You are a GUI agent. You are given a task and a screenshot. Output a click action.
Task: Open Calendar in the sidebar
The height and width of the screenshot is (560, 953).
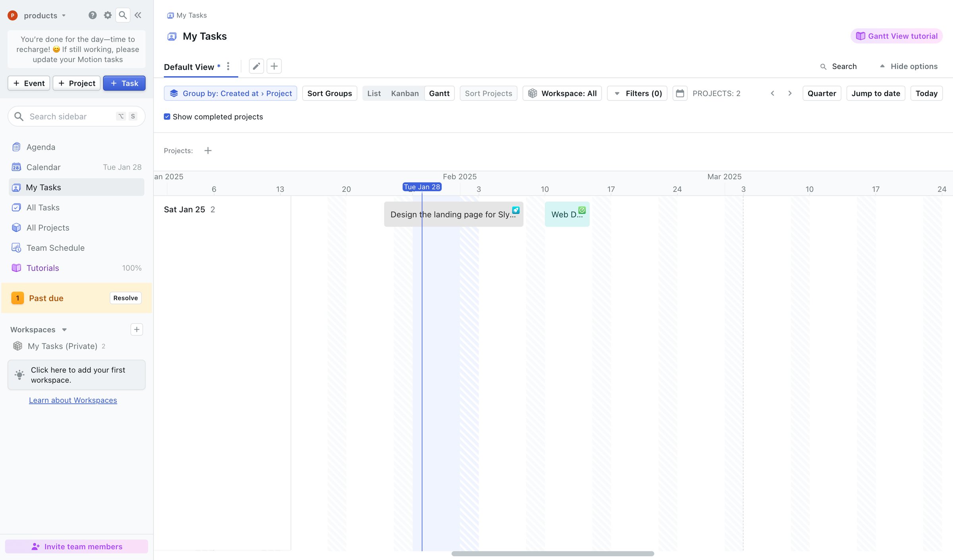tap(76, 167)
